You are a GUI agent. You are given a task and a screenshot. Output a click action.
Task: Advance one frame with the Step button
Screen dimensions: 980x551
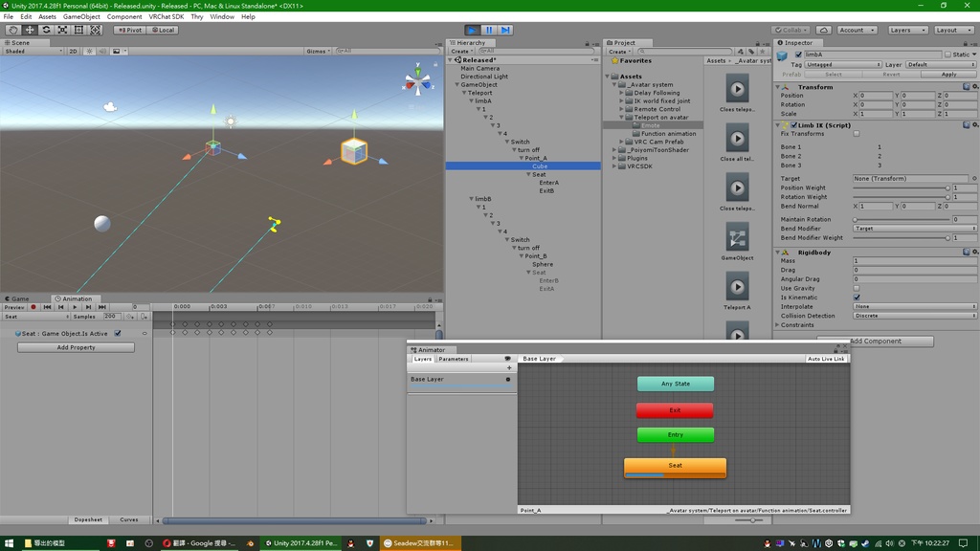(x=505, y=30)
